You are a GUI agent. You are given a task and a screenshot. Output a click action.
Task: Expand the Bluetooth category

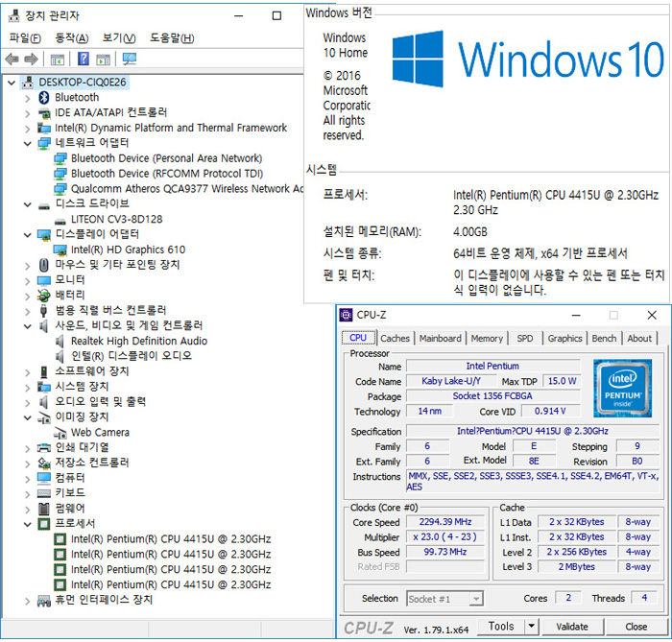(x=28, y=98)
